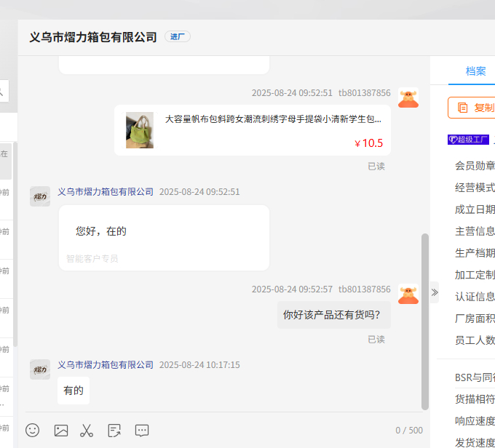Click supplier name link above 您好，在的

click(106, 192)
